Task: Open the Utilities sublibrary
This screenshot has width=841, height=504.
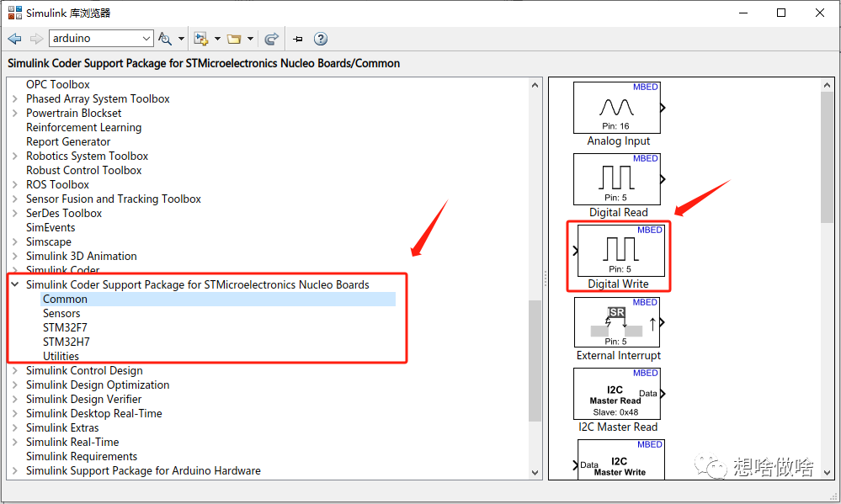Action: pos(61,356)
